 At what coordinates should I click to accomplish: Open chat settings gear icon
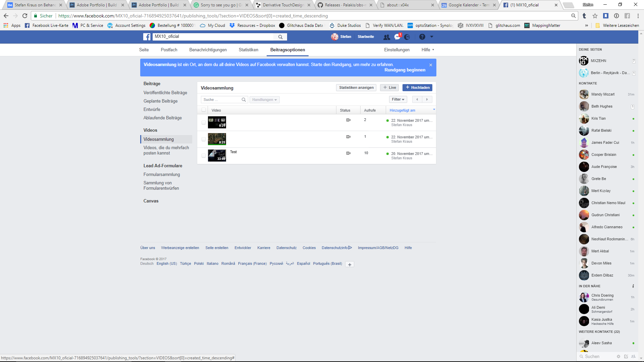pos(619,357)
